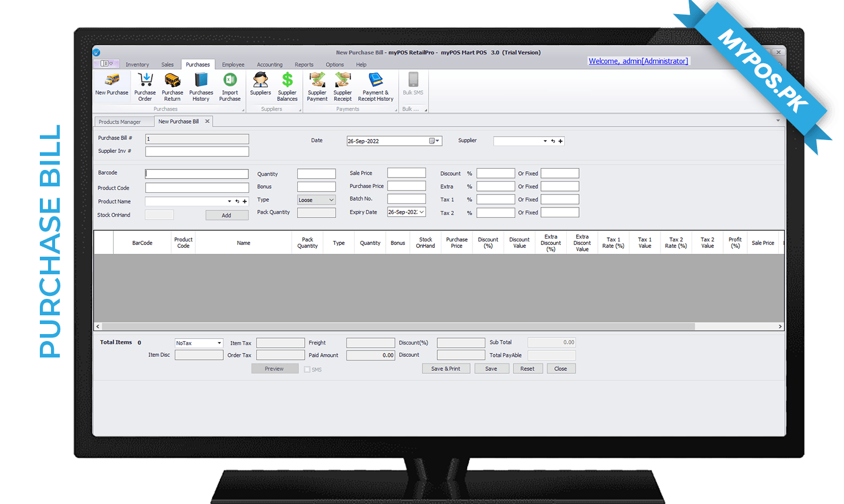Open the Sales ribbon tab
The width and height of the screenshot is (844, 504).
(168, 64)
